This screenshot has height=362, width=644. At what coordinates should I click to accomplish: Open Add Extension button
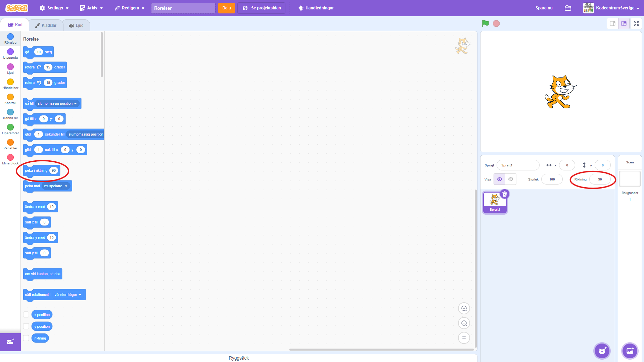10,342
